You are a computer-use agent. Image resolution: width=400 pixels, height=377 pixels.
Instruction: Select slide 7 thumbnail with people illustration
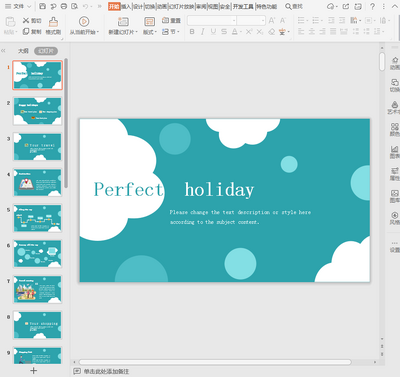38,289
